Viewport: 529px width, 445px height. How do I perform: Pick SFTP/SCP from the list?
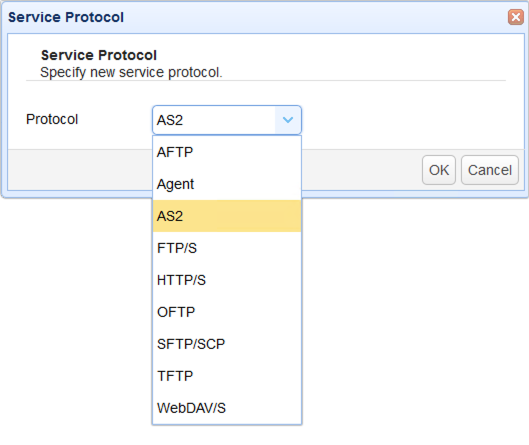tap(227, 344)
